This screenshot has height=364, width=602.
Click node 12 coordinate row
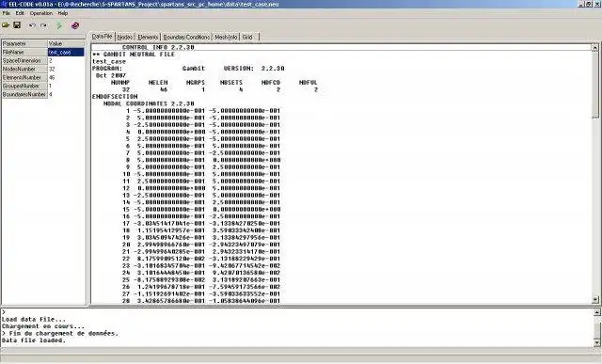(x=201, y=188)
